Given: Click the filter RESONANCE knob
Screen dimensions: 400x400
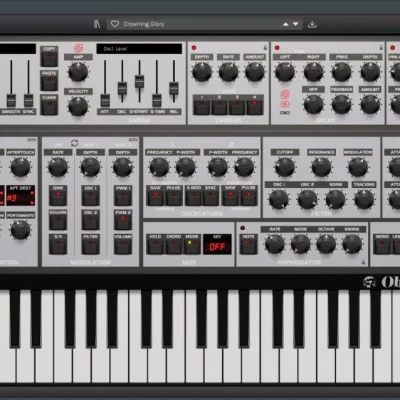Looking at the screenshot, I should [x=321, y=167].
